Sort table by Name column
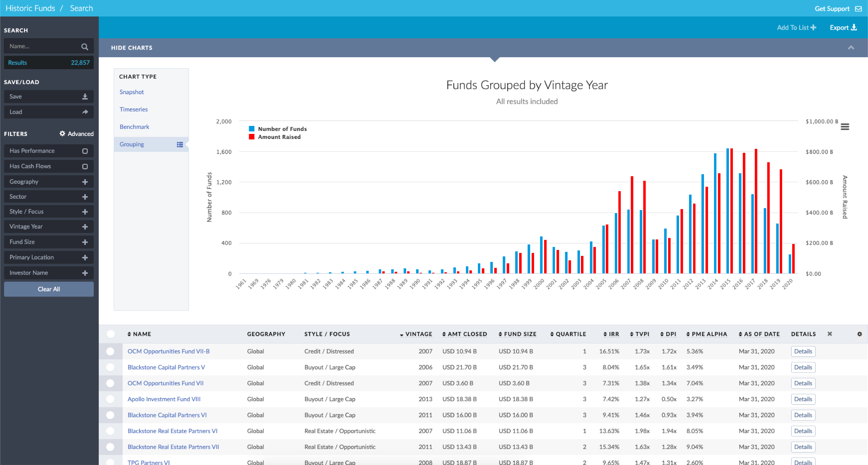The height and width of the screenshot is (465, 868). pos(139,334)
